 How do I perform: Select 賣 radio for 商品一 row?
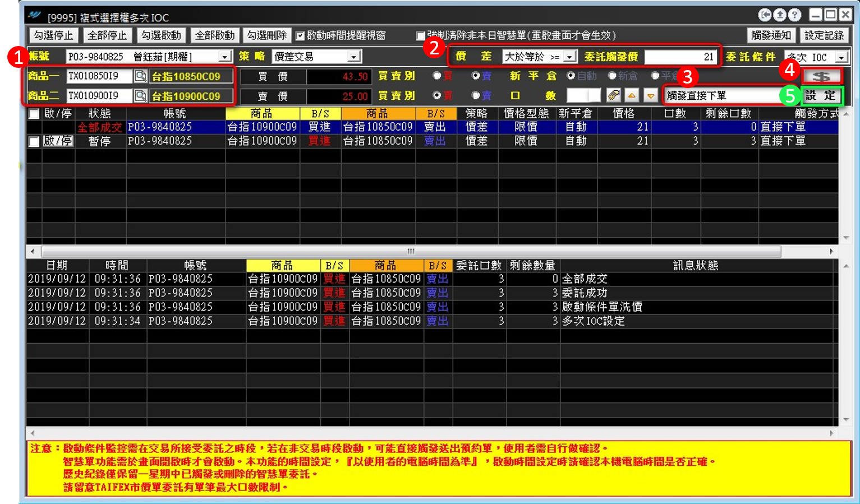tap(476, 76)
